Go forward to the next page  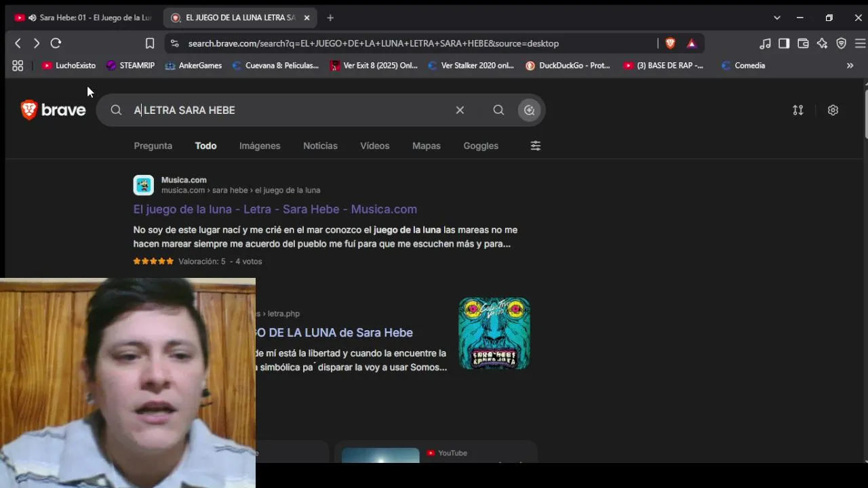[37, 43]
